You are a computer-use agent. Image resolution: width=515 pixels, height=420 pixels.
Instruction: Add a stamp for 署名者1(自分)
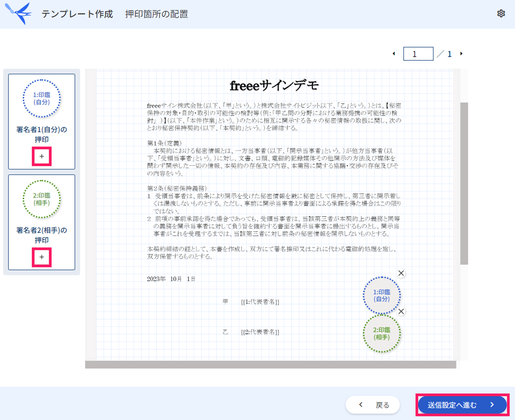click(42, 156)
